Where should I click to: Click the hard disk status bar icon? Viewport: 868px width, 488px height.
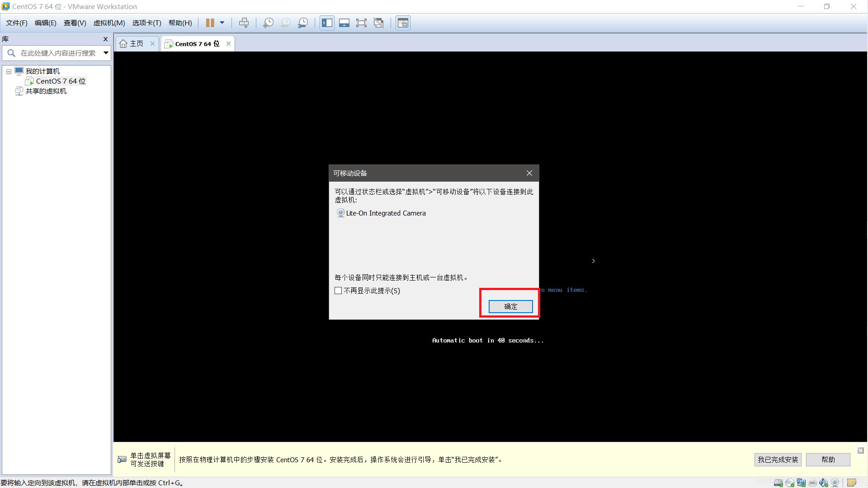click(778, 483)
